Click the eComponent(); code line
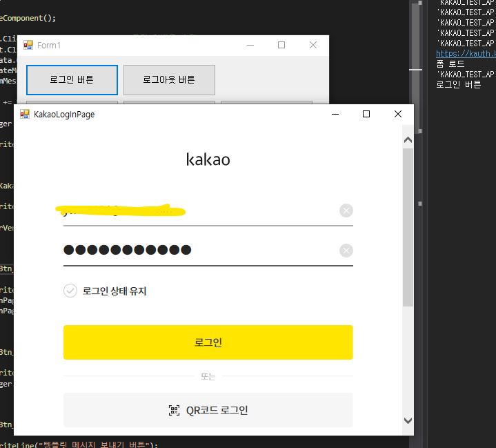Viewport: 496px width, 448px height. pos(28,18)
